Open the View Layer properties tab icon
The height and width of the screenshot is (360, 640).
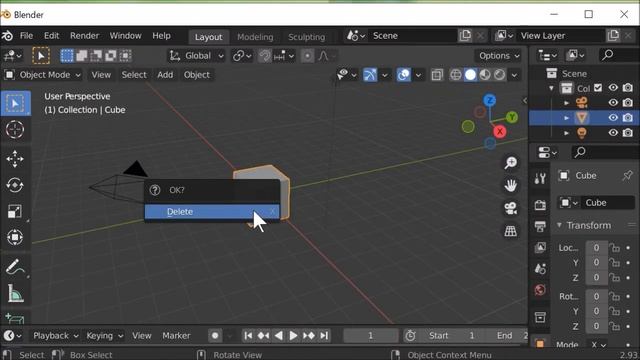coord(540,247)
